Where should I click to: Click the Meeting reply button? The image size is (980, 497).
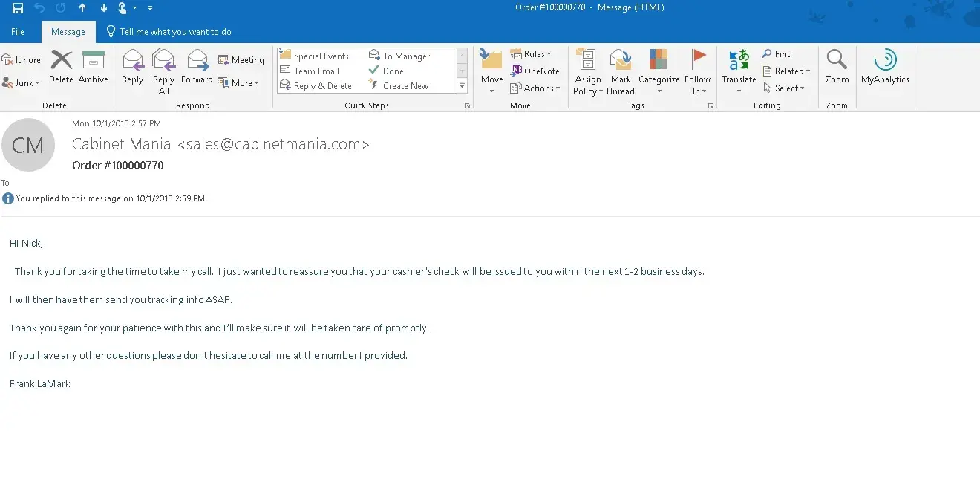(x=241, y=60)
